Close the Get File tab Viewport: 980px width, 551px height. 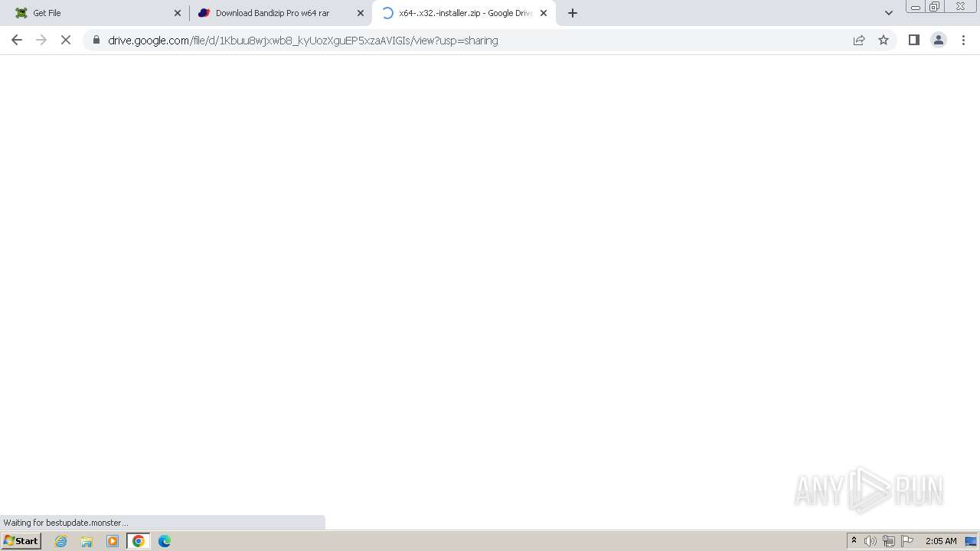[x=178, y=13]
